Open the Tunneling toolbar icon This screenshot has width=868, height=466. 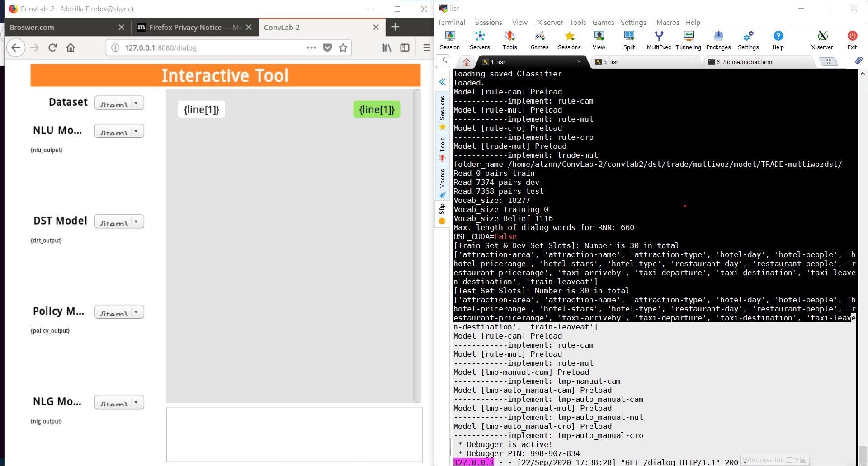689,40
